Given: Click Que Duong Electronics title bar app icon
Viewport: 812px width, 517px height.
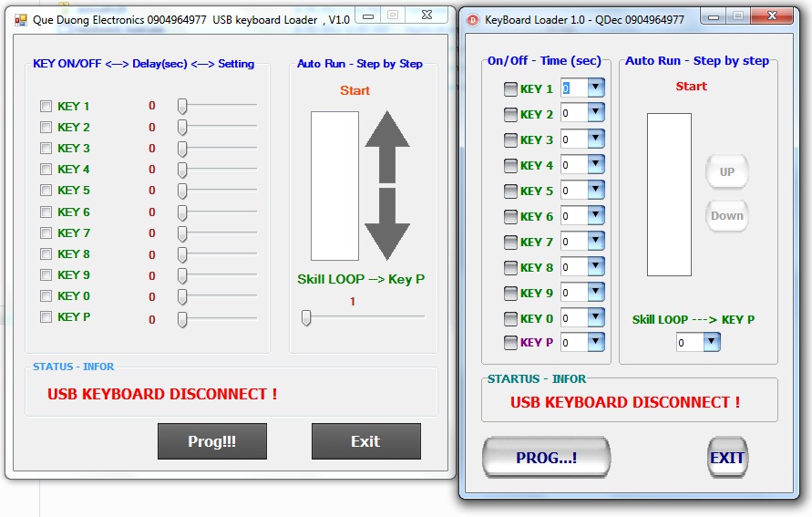Looking at the screenshot, I should [21, 20].
